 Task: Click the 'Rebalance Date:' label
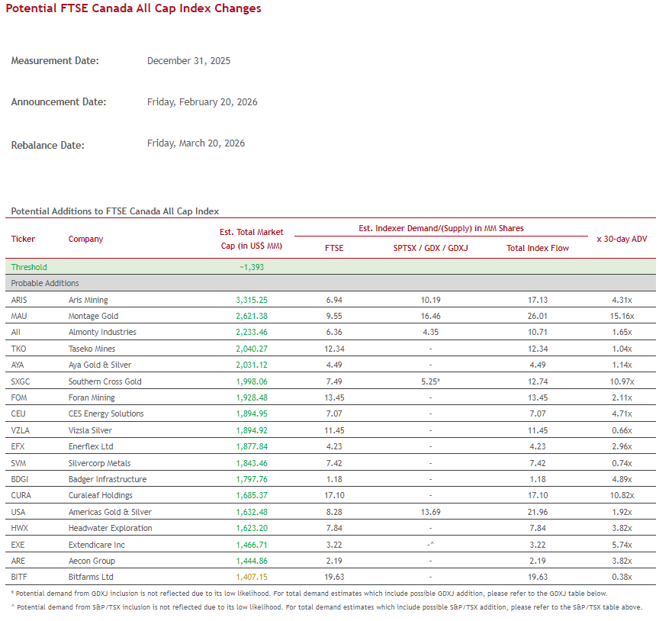[x=47, y=145]
